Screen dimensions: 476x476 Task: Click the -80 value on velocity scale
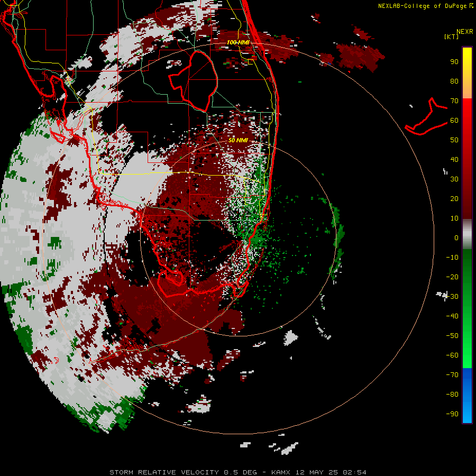(452, 395)
